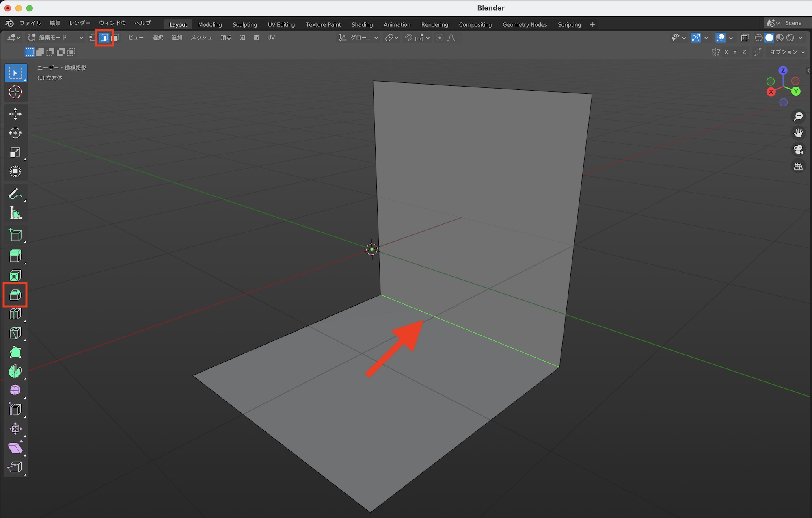Image resolution: width=812 pixels, height=518 pixels.
Task: Open transform orientation グロー dropdown
Action: (x=359, y=38)
